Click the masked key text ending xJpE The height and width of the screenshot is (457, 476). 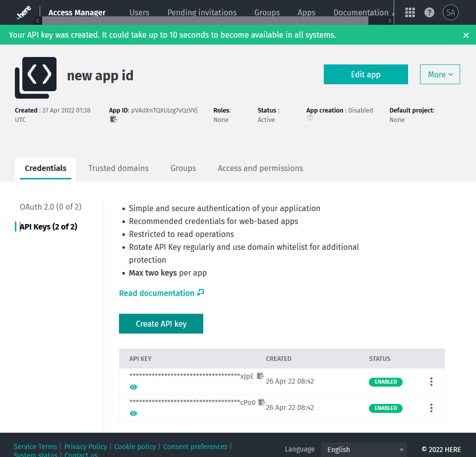click(191, 376)
